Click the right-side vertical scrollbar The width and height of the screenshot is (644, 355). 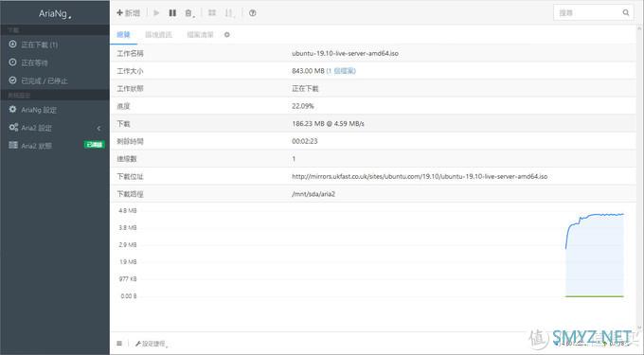[x=639, y=178]
